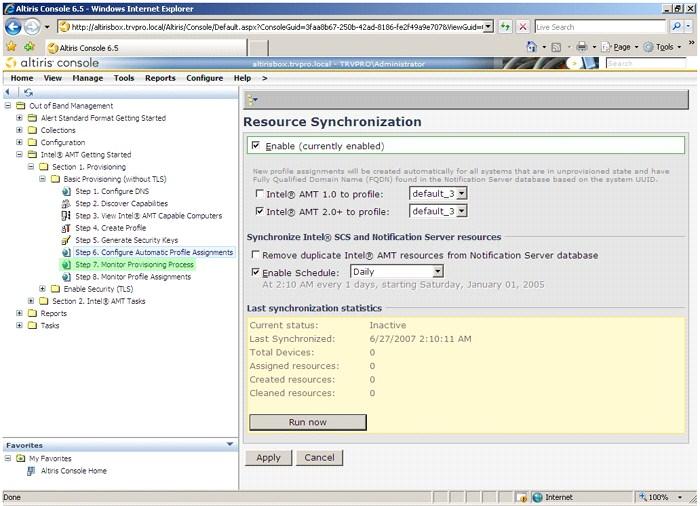Click the Live Search magnifier icon
This screenshot has width=700, height=506.
pos(676,27)
